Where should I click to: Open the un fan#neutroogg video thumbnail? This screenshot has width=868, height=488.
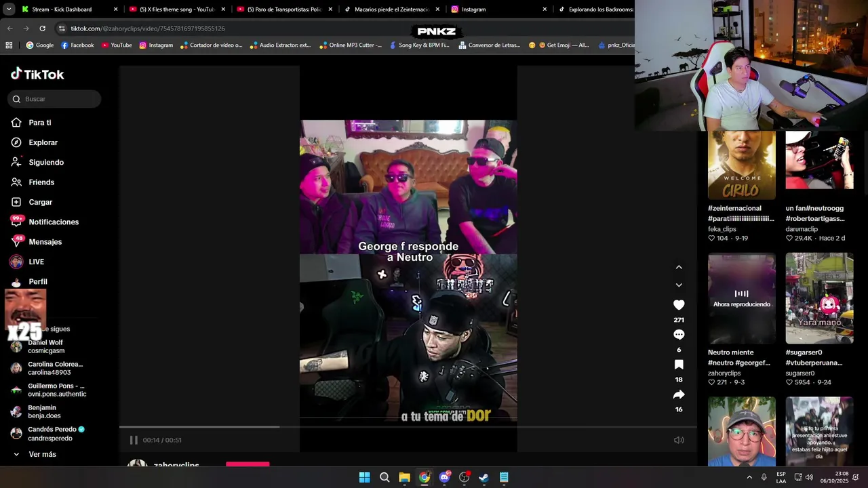click(x=819, y=160)
